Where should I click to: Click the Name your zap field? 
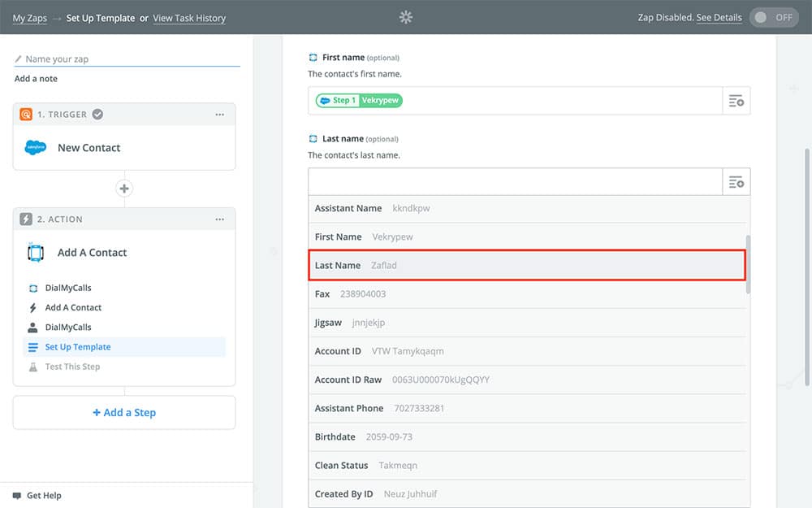tap(130, 59)
